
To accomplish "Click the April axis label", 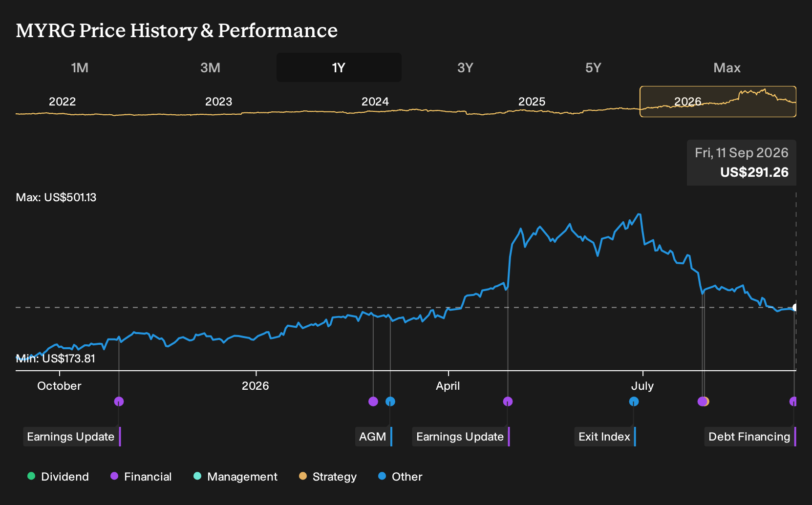I will click(448, 386).
